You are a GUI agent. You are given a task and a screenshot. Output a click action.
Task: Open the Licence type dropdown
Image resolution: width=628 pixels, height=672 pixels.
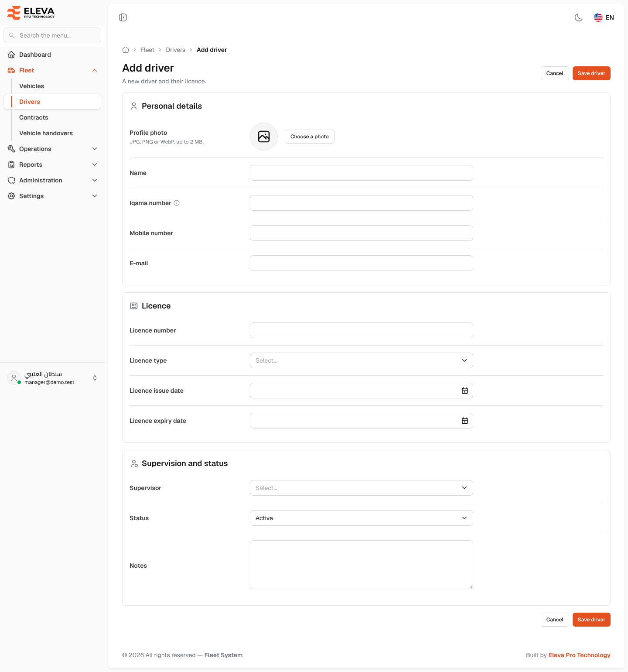tap(362, 360)
